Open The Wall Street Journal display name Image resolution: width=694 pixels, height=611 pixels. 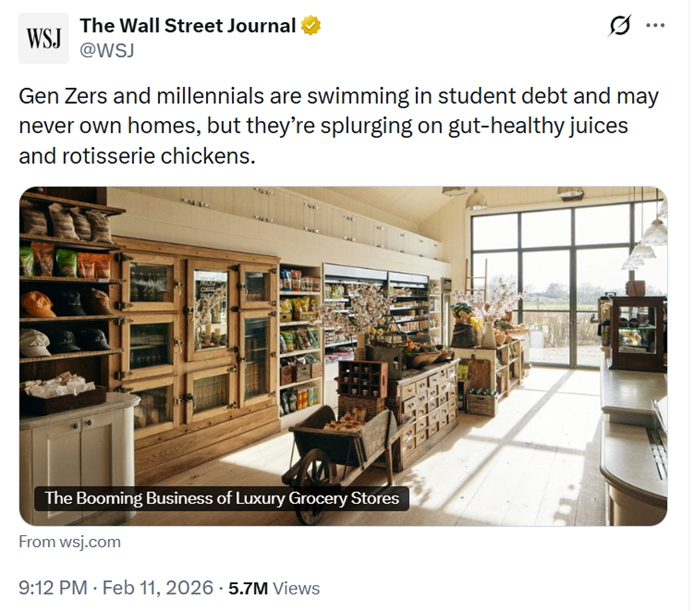(187, 26)
